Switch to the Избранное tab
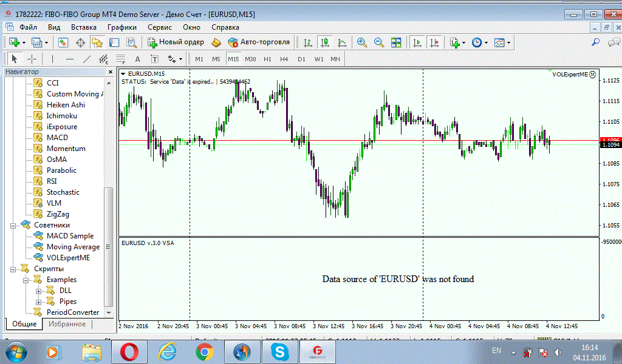Viewport: 622px width, 364px height. 67,324
